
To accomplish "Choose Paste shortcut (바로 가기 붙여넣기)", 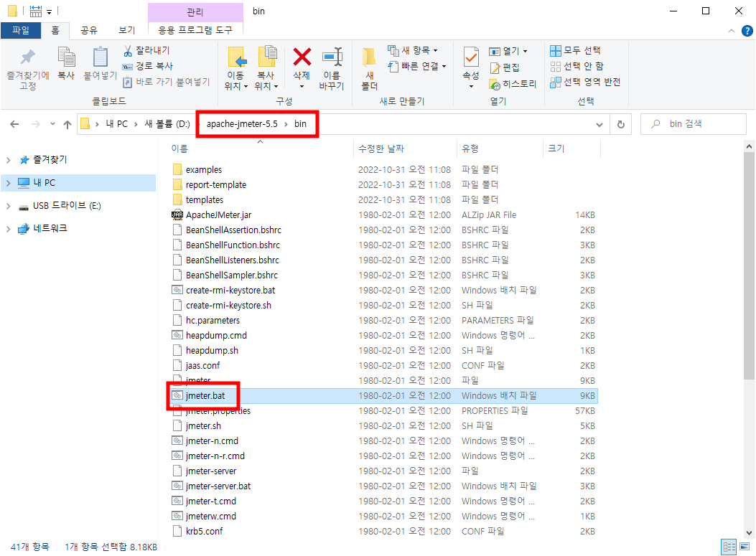I will point(167,82).
